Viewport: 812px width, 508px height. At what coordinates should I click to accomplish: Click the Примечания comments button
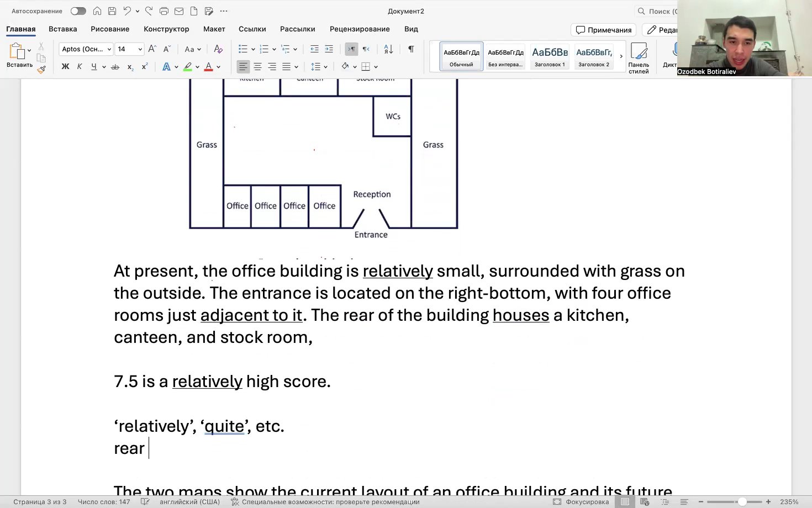point(603,30)
